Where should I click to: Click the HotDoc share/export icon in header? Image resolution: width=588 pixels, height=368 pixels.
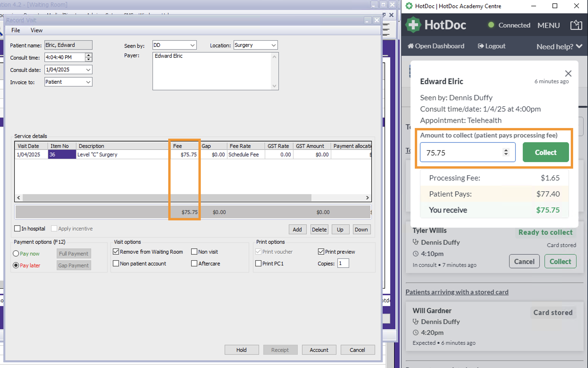point(576,25)
